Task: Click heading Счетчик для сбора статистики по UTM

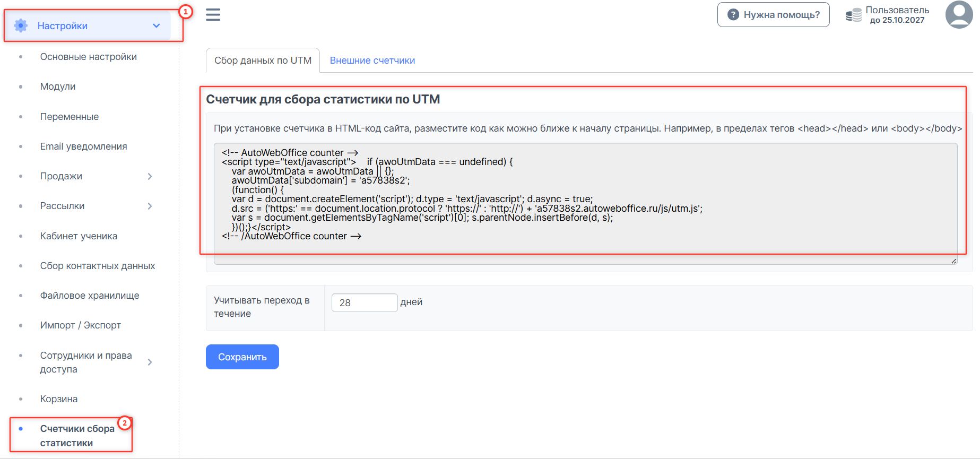Action: (x=323, y=99)
